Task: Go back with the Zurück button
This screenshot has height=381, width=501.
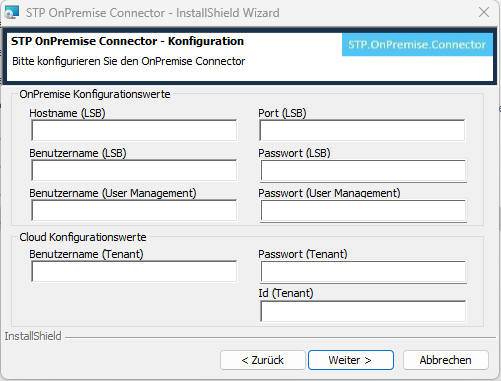Action: pyautogui.click(x=263, y=360)
